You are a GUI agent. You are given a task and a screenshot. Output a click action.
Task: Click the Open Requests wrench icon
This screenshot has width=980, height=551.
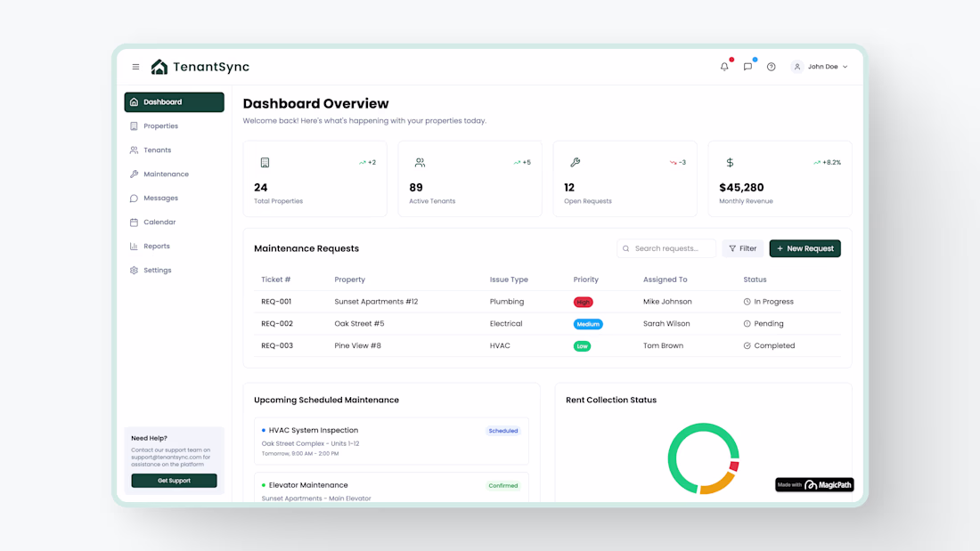(575, 162)
